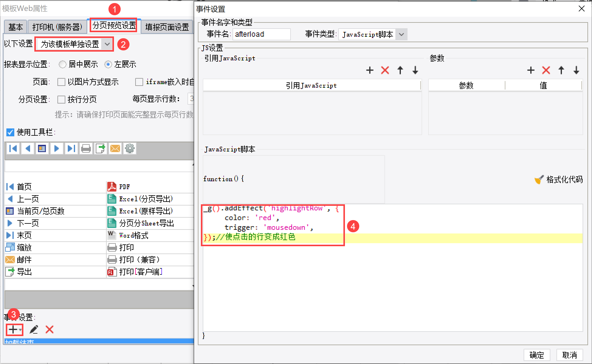Click the email envelope icon in the toolbar
This screenshot has height=364, width=592.
[115, 148]
